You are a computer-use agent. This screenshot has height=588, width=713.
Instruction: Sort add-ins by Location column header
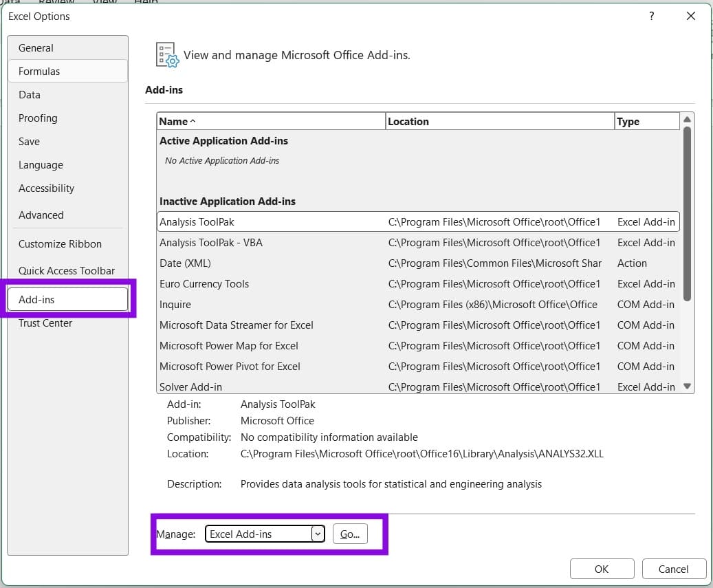pos(500,122)
